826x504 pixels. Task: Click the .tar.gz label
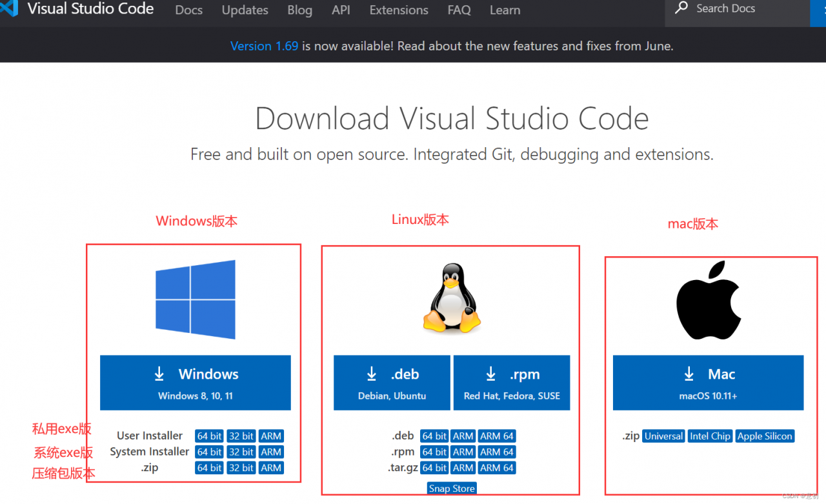pos(404,468)
